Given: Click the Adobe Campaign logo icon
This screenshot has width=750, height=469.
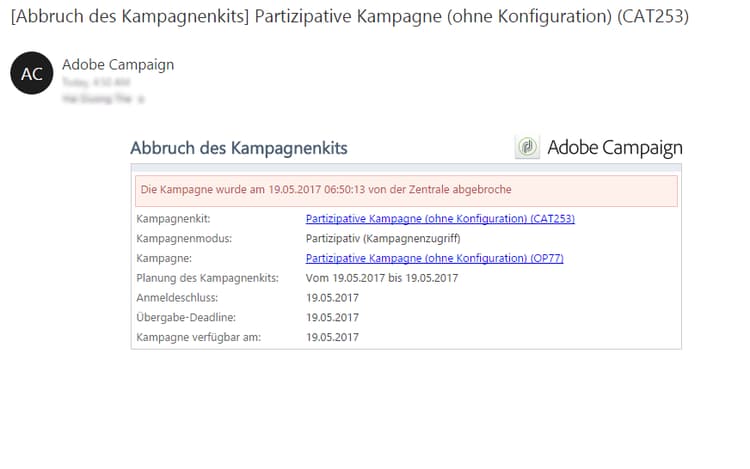Looking at the screenshot, I should [527, 147].
